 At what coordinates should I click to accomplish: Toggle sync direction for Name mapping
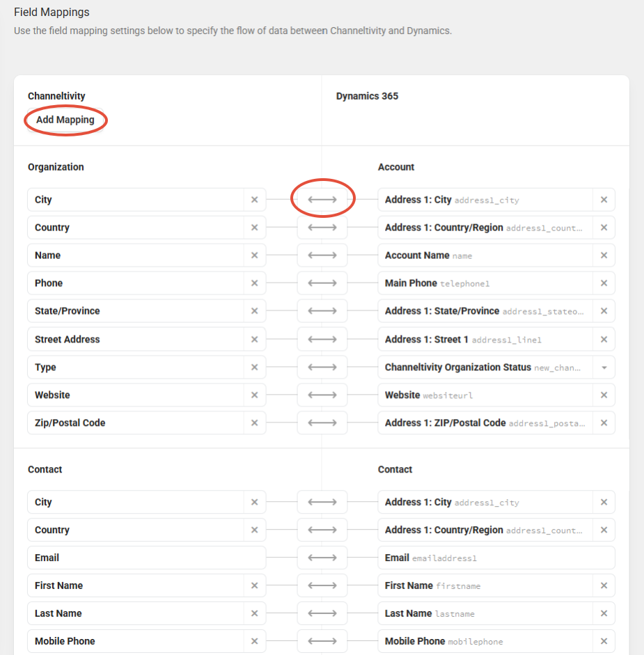(322, 255)
